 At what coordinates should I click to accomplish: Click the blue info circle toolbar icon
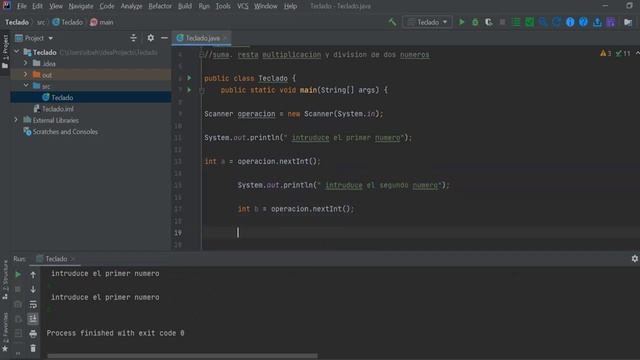coord(570,22)
